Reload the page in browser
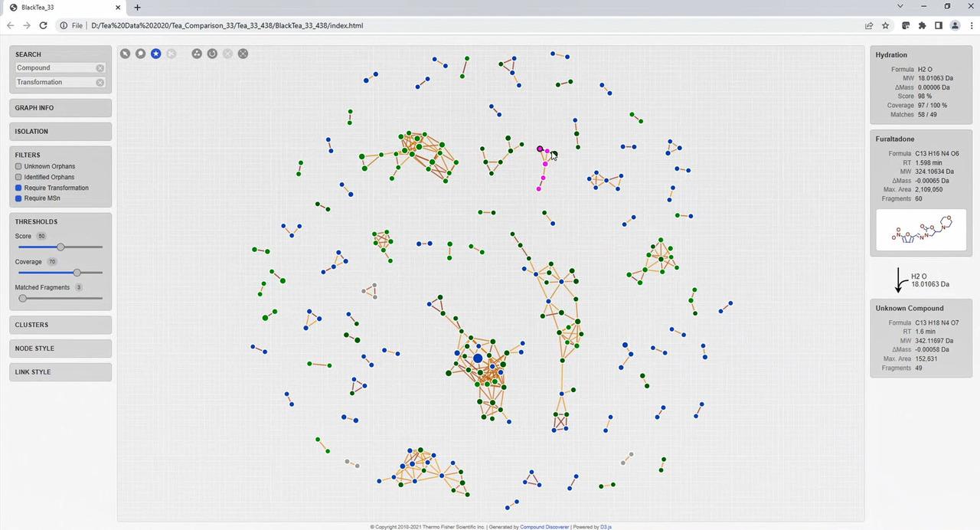 pos(43,25)
